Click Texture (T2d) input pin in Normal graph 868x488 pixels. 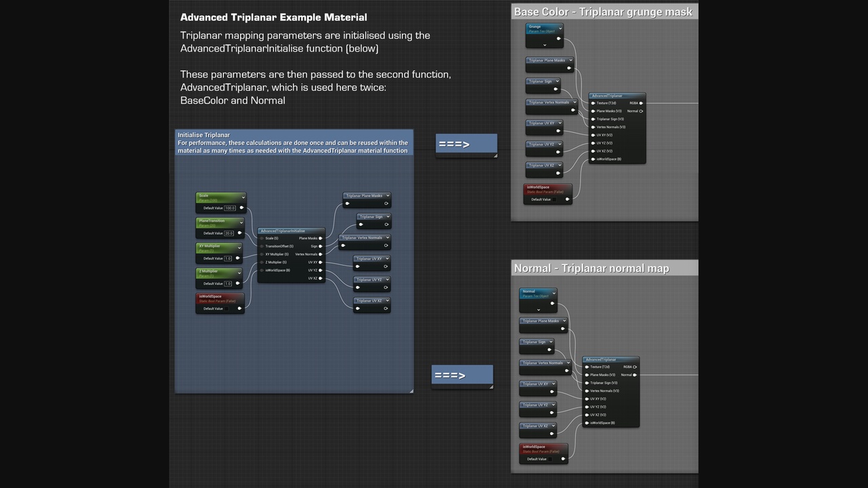587,367
